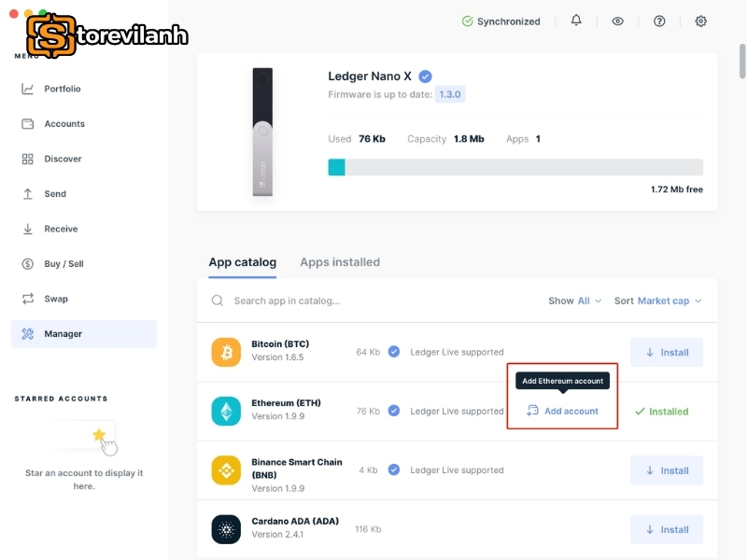The width and height of the screenshot is (747, 560).
Task: Click the Ledger Nano X device image
Action: tap(262, 132)
